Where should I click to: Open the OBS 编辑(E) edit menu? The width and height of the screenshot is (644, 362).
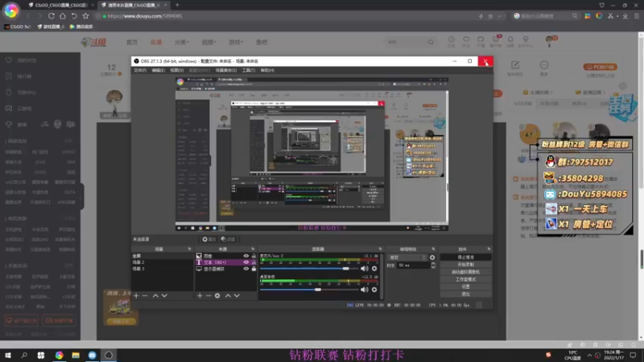point(158,70)
